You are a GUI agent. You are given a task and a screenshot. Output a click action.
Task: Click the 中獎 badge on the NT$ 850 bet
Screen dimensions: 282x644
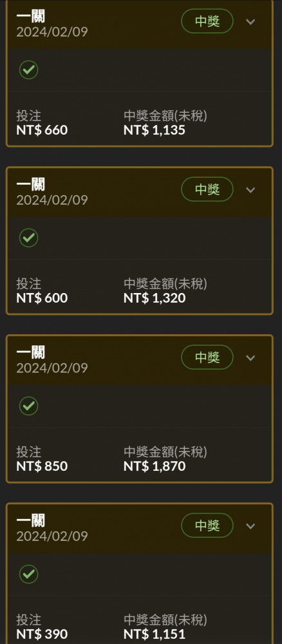207,357
